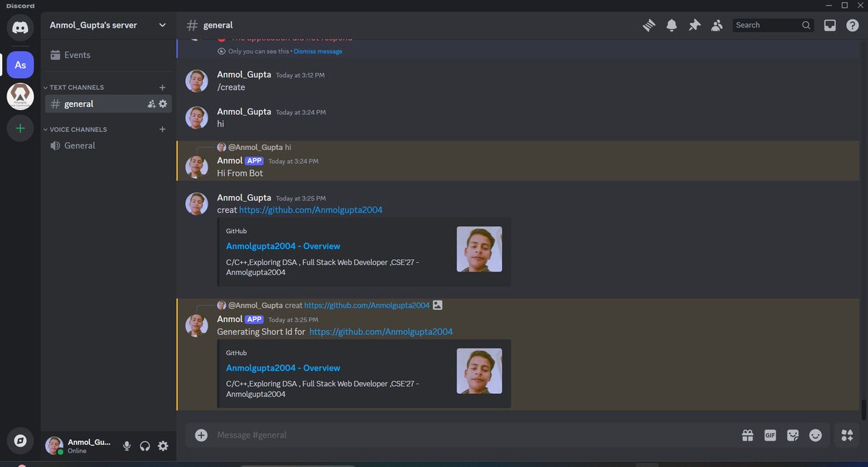Click the Message #general input box
Screen dimensions: 868x467
474,435
